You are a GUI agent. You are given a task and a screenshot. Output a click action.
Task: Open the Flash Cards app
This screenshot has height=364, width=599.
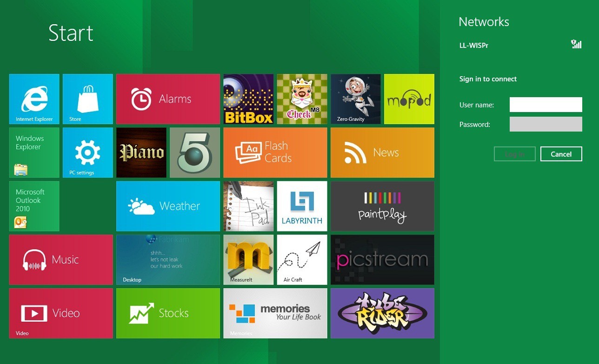coord(275,152)
